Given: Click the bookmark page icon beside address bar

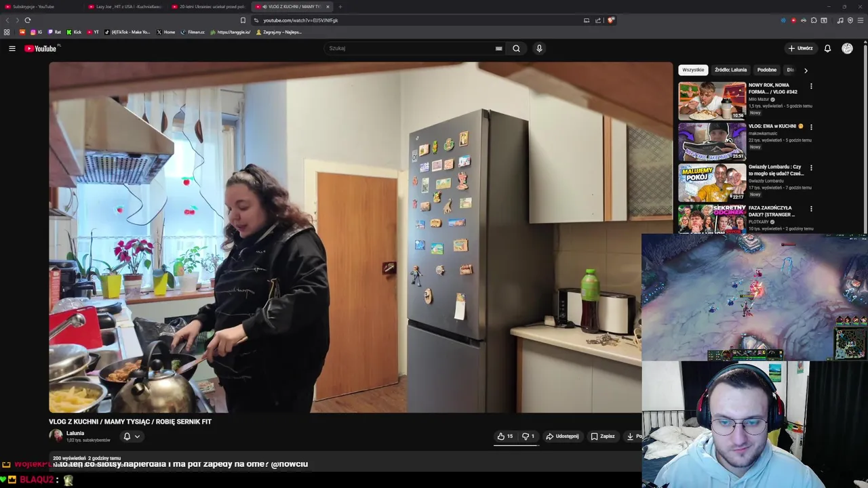Looking at the screenshot, I should pos(243,20).
